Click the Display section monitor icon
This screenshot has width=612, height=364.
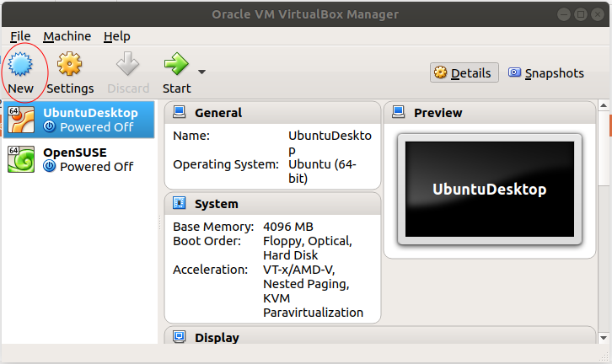(x=180, y=336)
